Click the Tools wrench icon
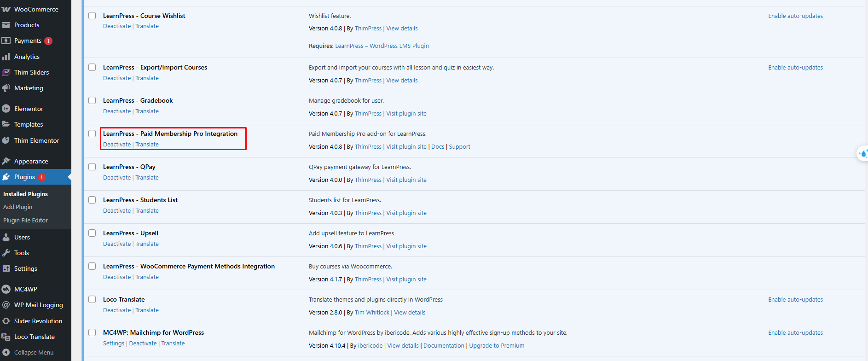Image resolution: width=868 pixels, height=361 pixels. point(6,253)
